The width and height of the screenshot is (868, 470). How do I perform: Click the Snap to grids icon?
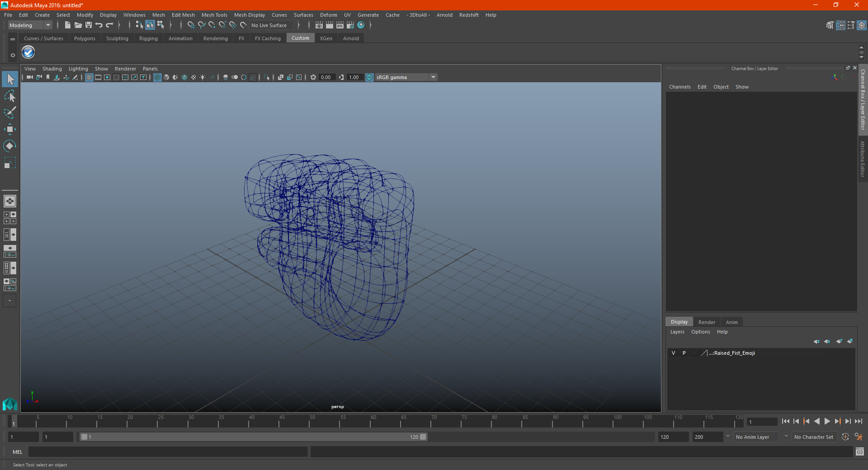(191, 25)
